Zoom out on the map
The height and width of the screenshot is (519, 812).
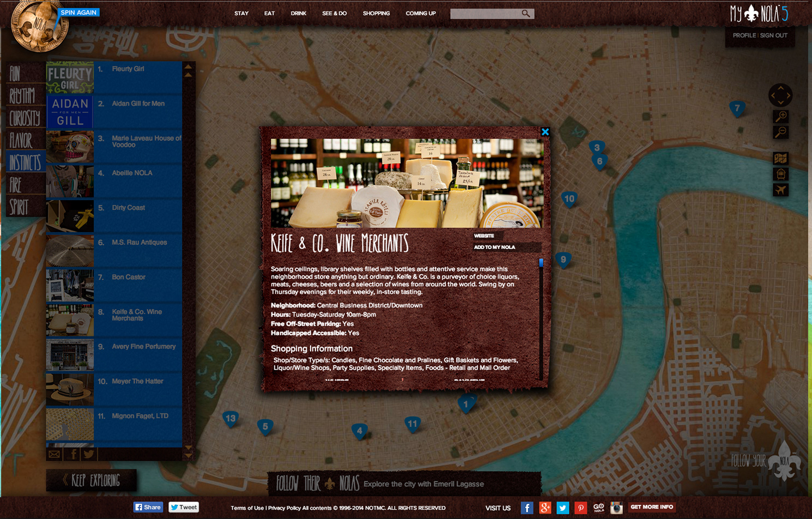(x=781, y=132)
